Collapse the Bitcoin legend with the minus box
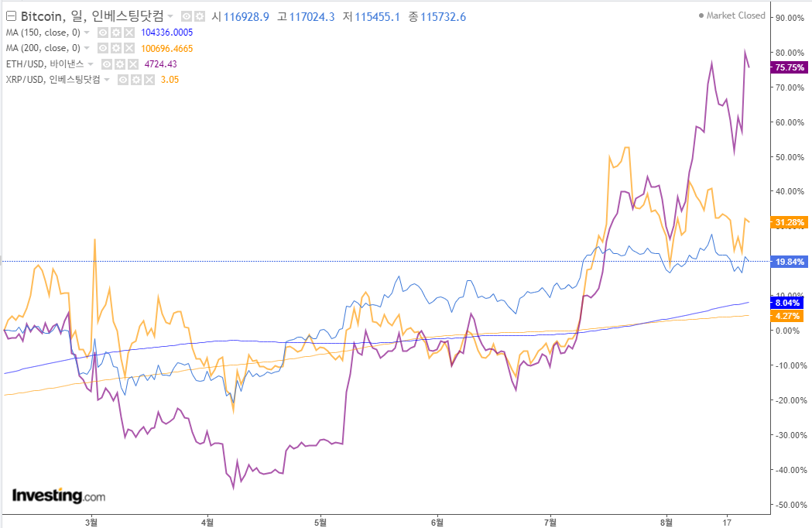Viewport: 812px width, 528px height. 11,16
